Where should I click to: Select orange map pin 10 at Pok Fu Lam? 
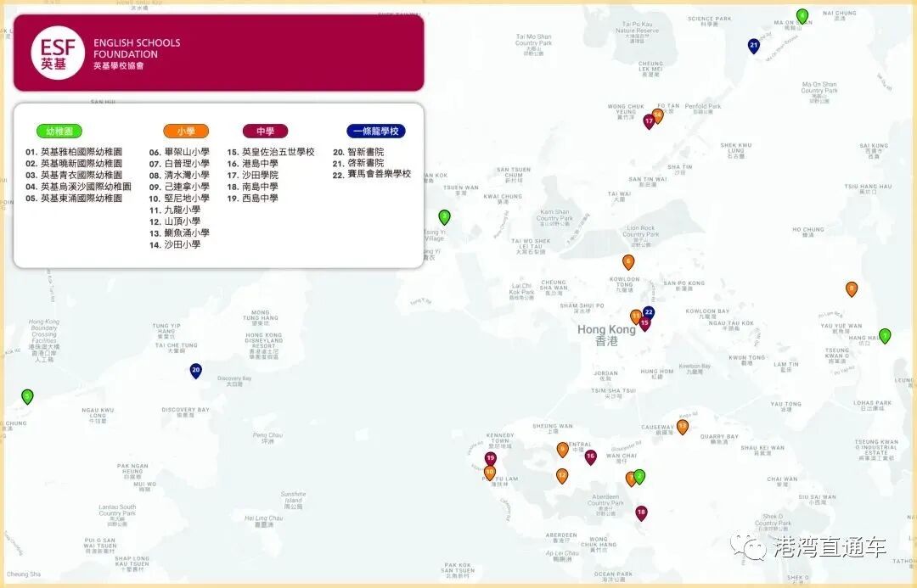490,473
